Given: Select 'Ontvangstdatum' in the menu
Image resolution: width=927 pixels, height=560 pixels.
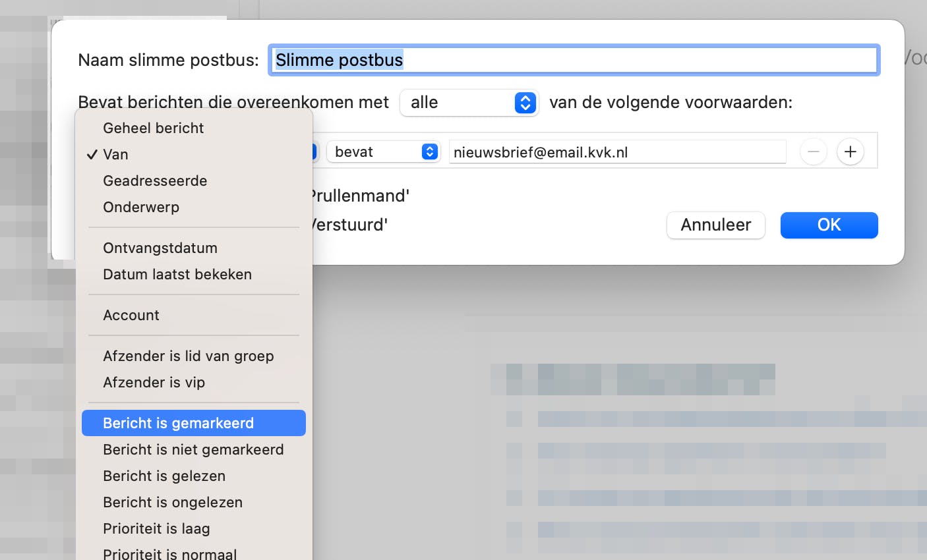Looking at the screenshot, I should click(160, 248).
